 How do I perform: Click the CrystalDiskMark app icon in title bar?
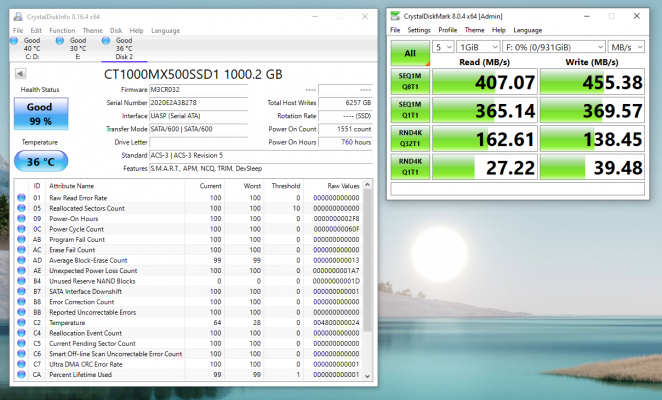[395, 16]
